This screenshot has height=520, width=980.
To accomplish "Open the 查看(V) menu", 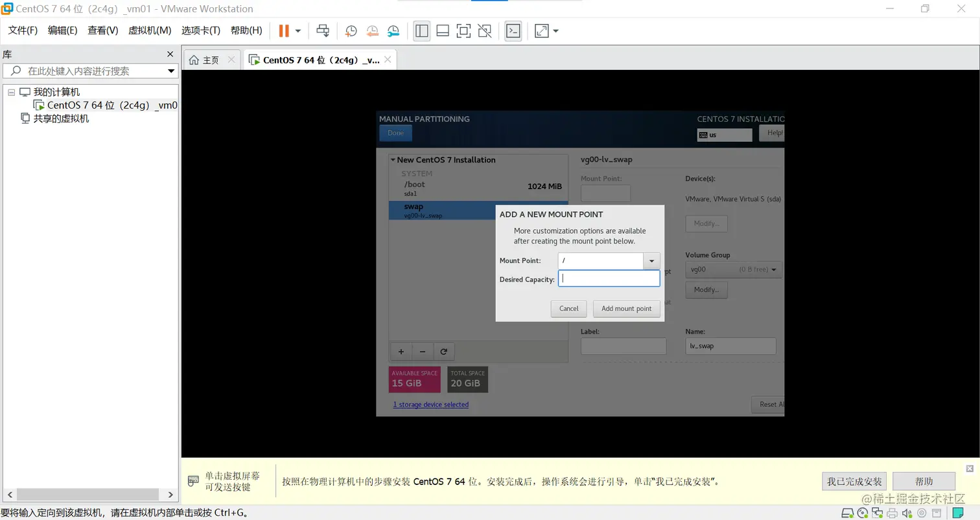I will (x=103, y=30).
